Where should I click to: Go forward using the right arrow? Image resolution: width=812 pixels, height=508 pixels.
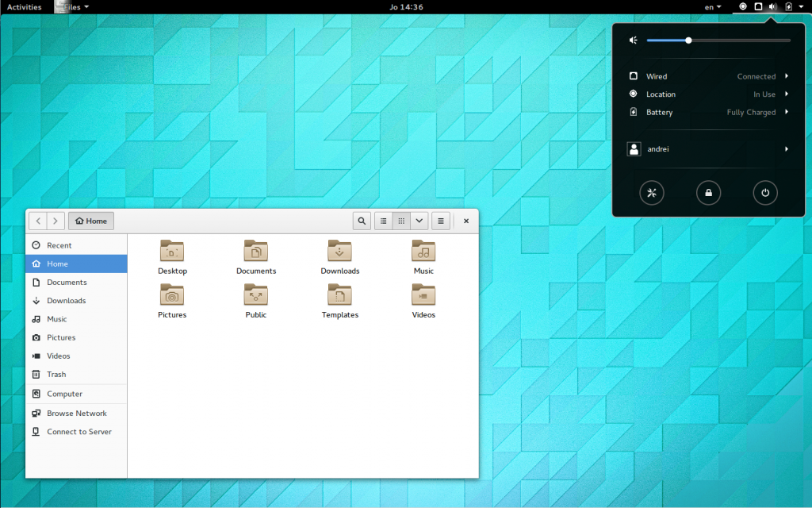tap(56, 221)
